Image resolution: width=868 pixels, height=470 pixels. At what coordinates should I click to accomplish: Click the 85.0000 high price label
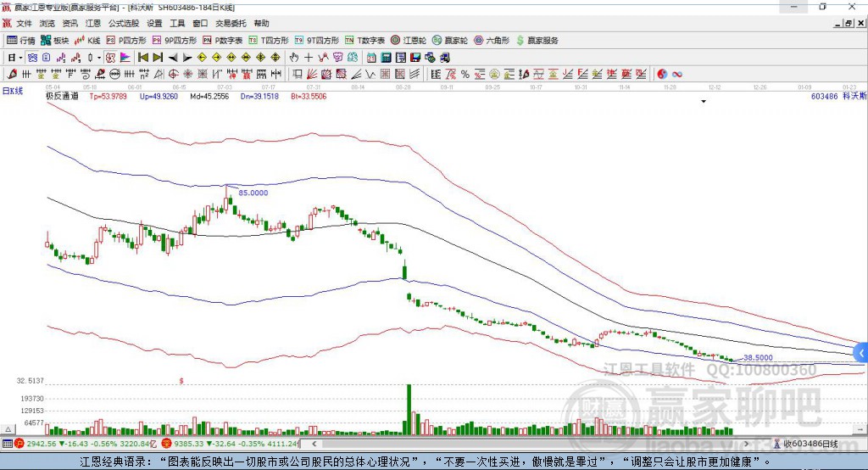coord(253,193)
